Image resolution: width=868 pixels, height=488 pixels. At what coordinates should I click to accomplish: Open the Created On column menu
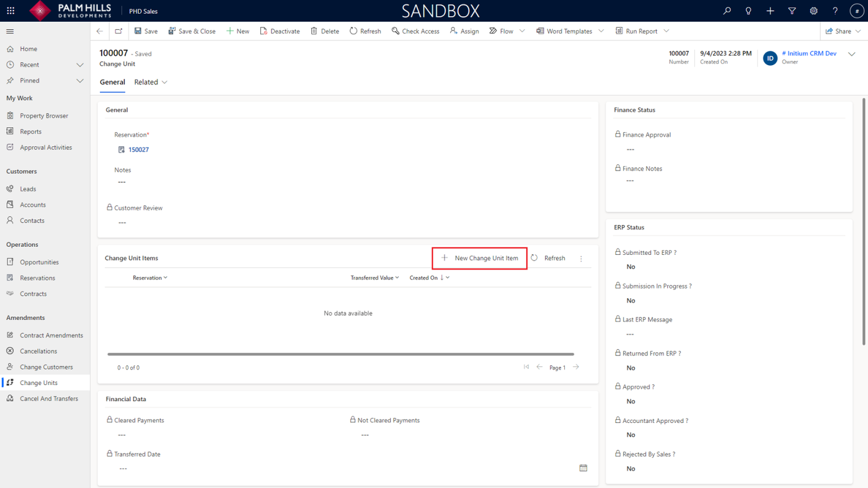click(430, 278)
